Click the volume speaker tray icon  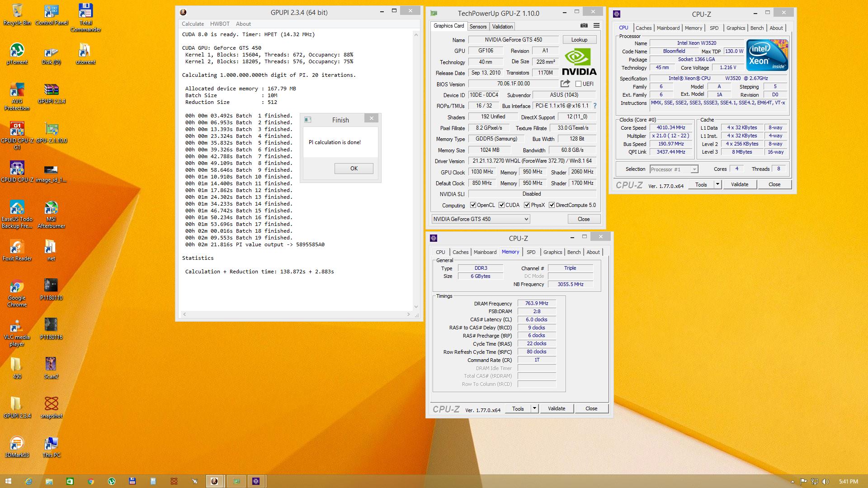826,482
